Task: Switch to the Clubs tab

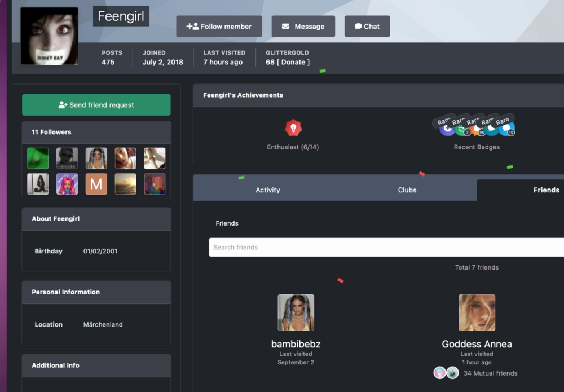Action: click(407, 190)
